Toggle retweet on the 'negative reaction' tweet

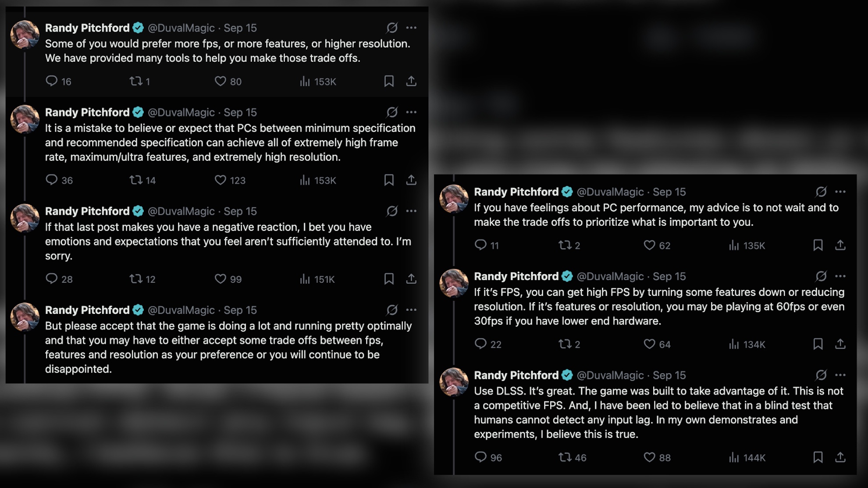coord(136,279)
